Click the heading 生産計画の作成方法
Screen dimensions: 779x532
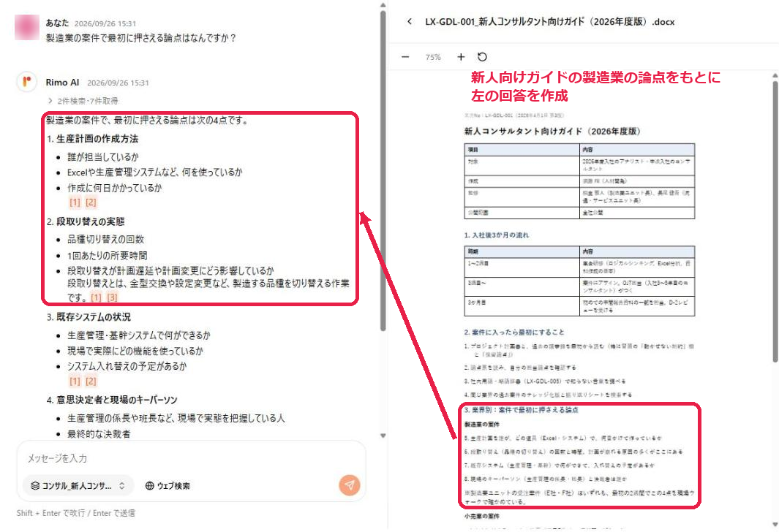97,139
